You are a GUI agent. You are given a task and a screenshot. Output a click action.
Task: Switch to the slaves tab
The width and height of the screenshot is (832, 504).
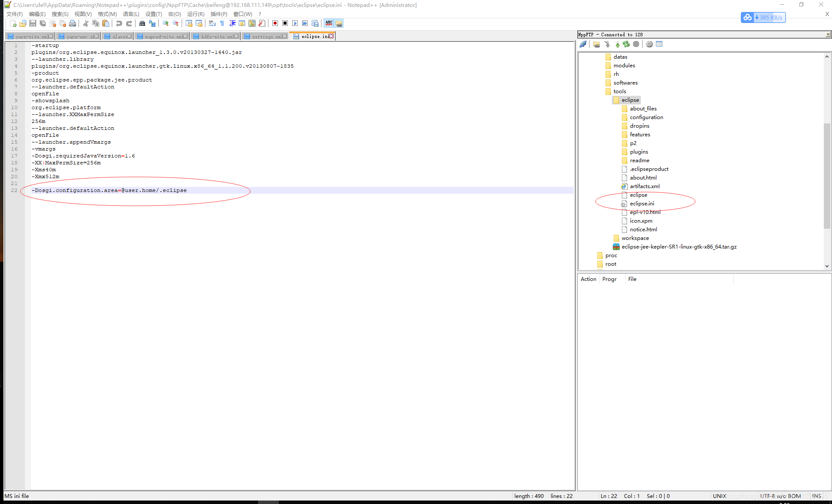(x=118, y=37)
